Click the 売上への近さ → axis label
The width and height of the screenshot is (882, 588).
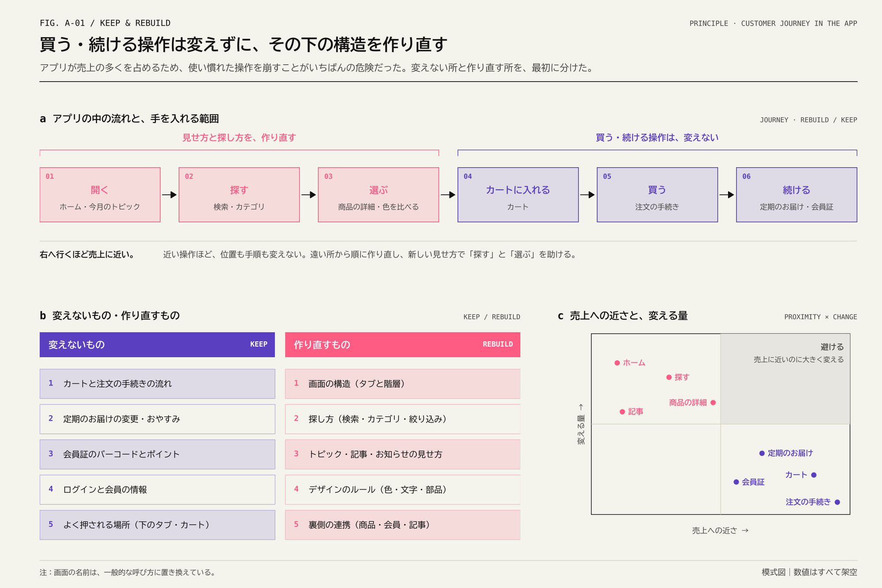click(x=720, y=531)
